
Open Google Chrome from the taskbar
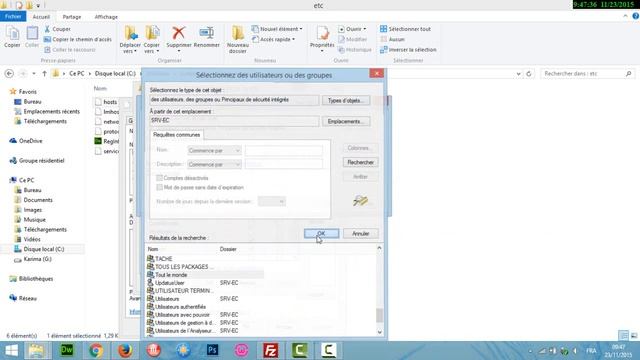[x=96, y=350]
